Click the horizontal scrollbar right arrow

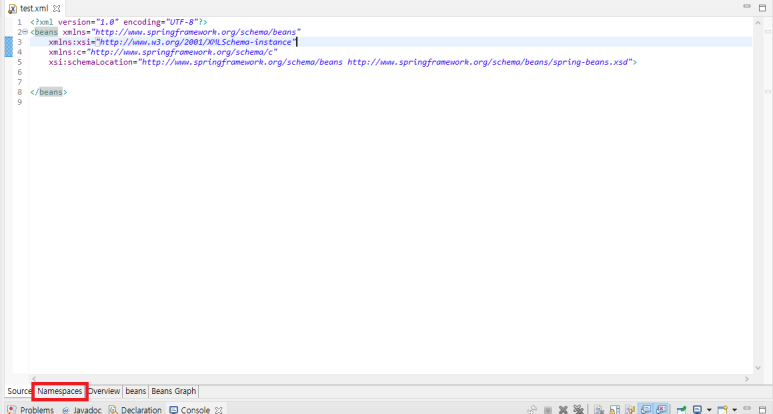point(746,379)
